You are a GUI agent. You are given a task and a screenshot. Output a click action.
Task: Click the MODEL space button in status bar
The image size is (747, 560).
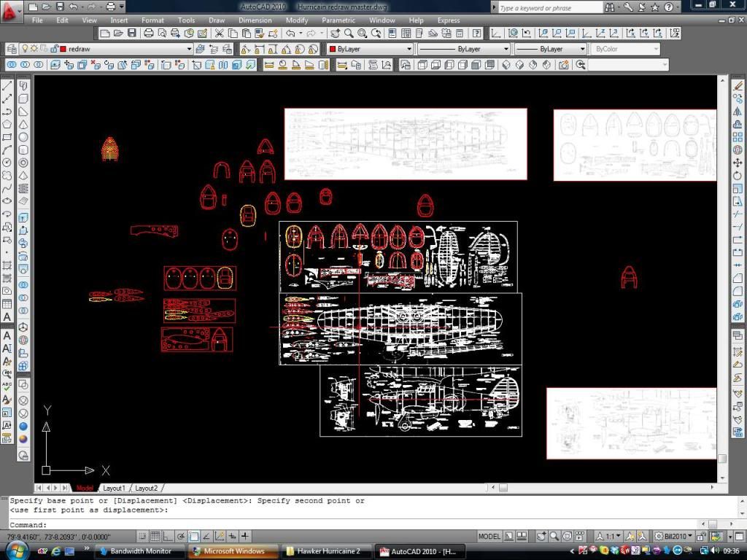489,537
